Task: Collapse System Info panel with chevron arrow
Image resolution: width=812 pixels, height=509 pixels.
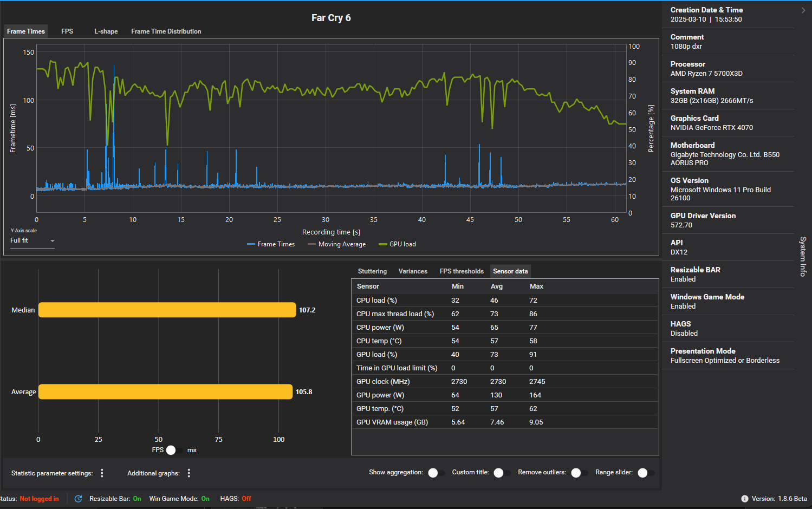Action: 803,10
